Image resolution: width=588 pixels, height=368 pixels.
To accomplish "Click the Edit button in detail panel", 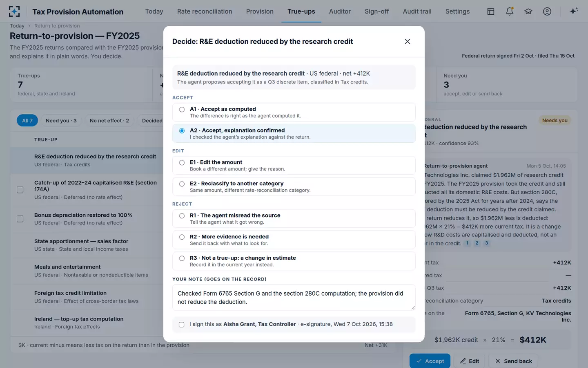I will [x=470, y=361].
